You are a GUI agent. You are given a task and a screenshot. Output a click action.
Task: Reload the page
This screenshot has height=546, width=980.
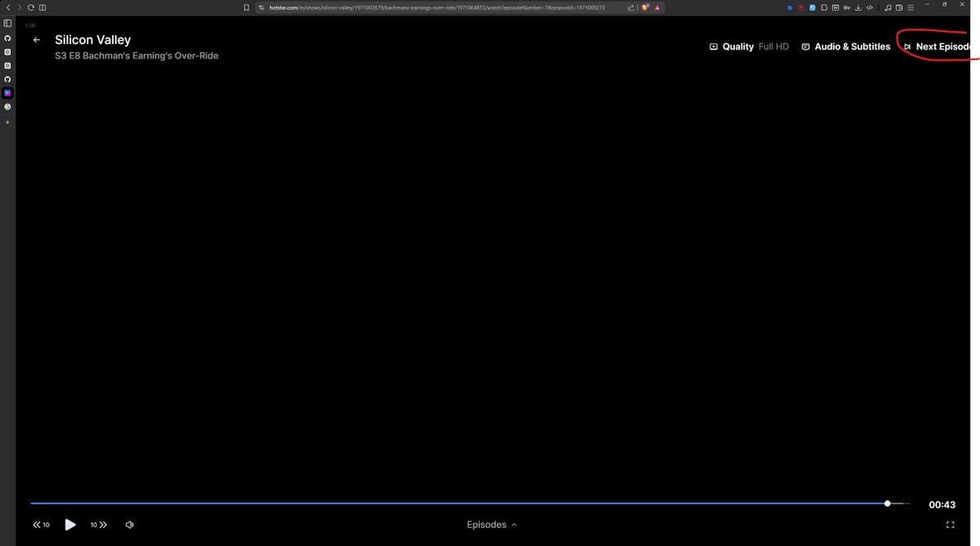(x=31, y=7)
